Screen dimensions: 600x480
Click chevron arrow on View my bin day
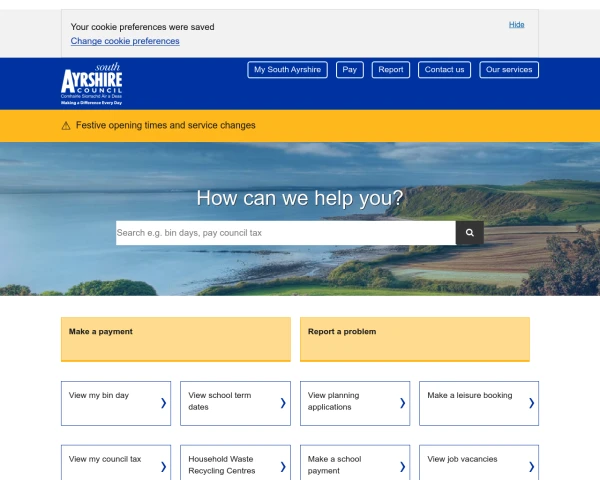pos(163,403)
